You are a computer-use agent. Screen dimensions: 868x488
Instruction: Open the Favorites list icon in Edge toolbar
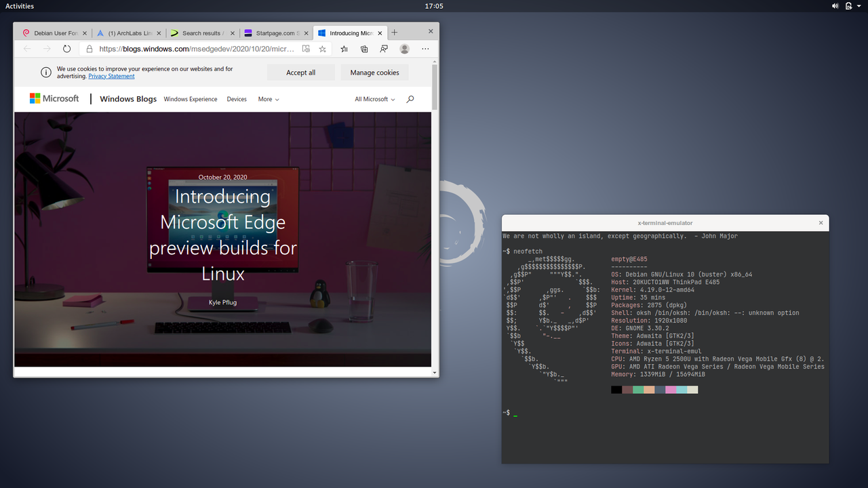pyautogui.click(x=344, y=49)
